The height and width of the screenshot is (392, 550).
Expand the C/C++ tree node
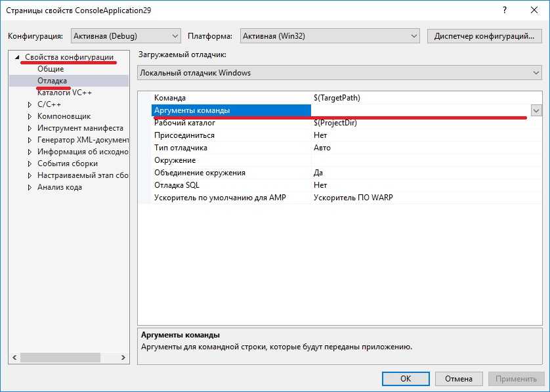tap(30, 104)
